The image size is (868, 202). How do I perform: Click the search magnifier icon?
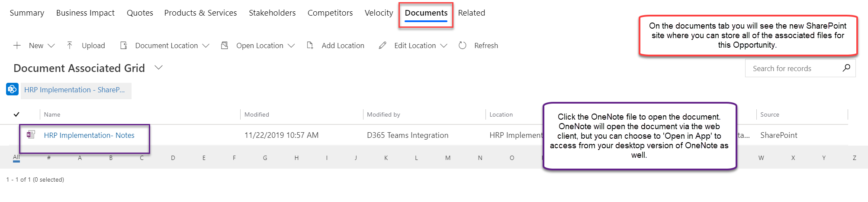point(846,68)
